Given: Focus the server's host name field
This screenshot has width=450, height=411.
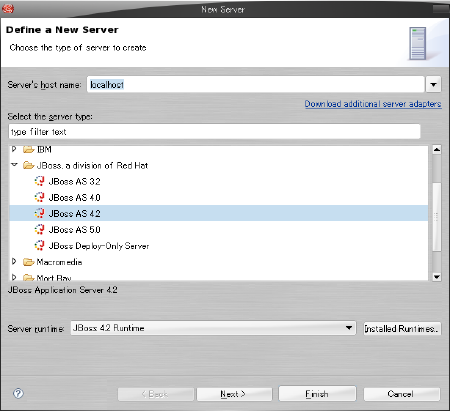Looking at the screenshot, I should pos(256,85).
